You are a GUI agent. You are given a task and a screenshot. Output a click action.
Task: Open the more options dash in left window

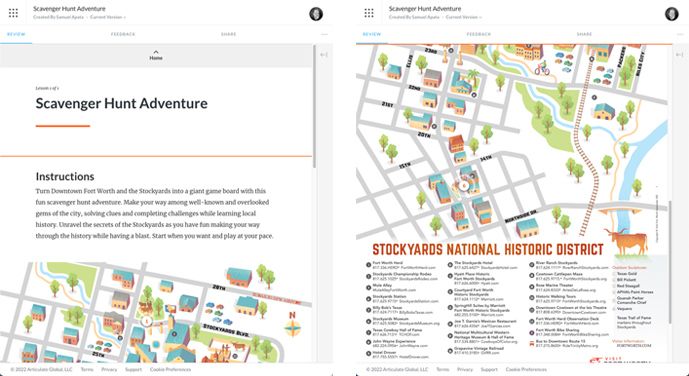click(324, 34)
